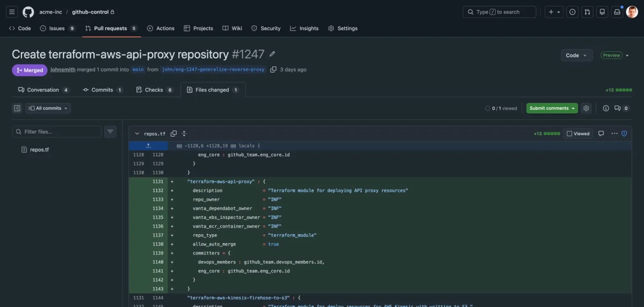Open the pull requests icon in header

(587, 12)
